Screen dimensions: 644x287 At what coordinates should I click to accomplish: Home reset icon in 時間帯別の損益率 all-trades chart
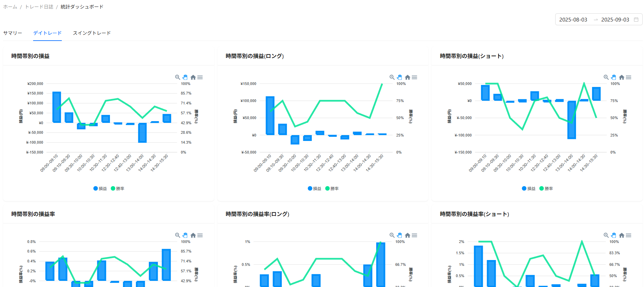[193, 235]
